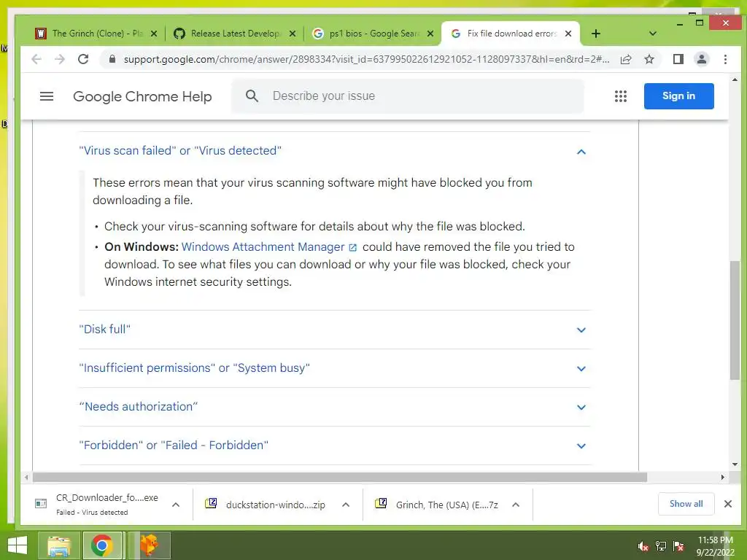Close Release Latest Development tab
The width and height of the screenshot is (747, 560).
293,34
